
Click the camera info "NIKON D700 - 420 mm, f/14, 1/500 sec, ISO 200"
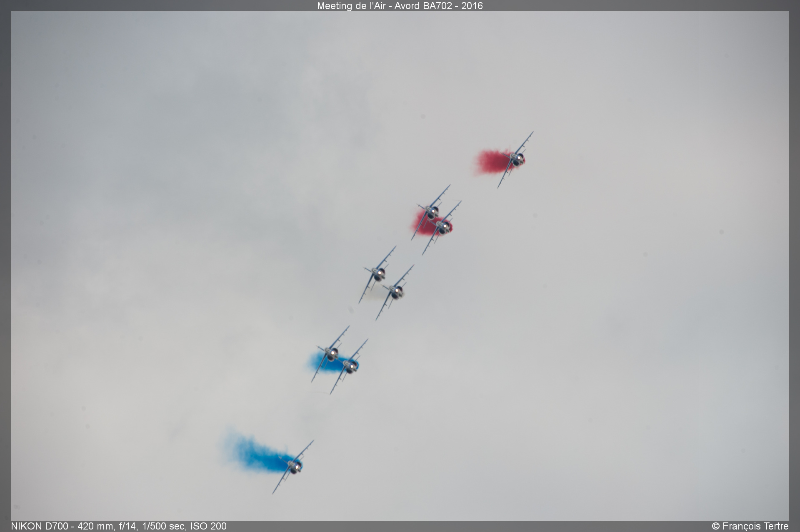[x=119, y=526]
